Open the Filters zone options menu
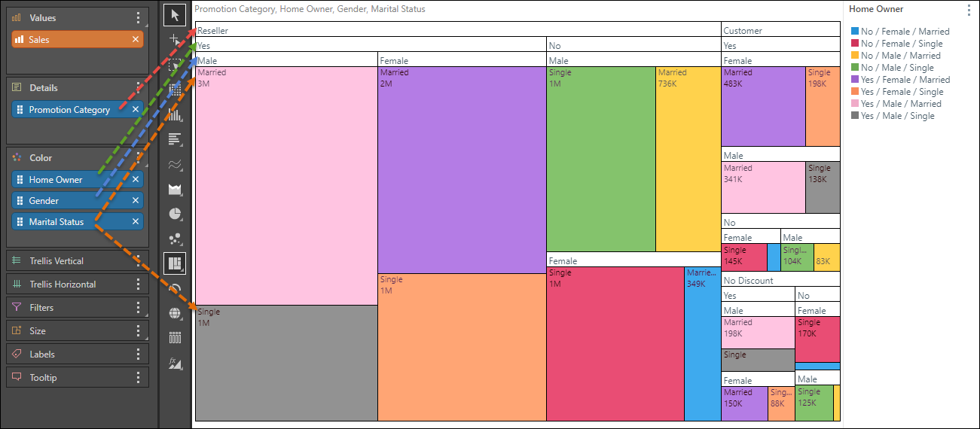Image resolution: width=980 pixels, height=429 pixels. [x=138, y=308]
